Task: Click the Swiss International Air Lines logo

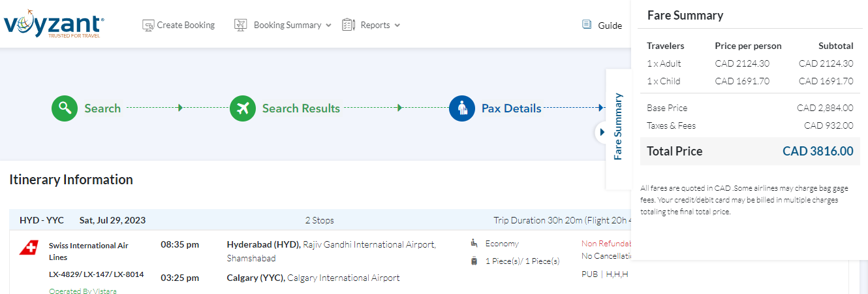Action: click(x=29, y=248)
